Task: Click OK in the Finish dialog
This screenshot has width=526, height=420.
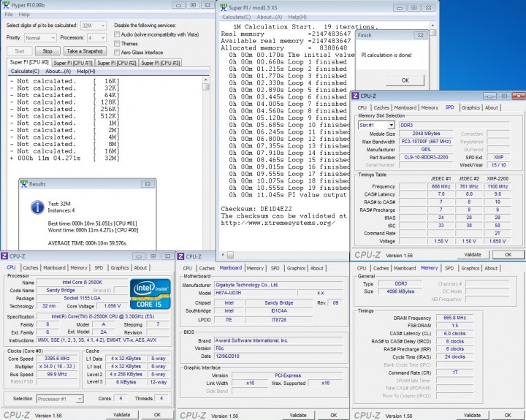Action: 405,80
